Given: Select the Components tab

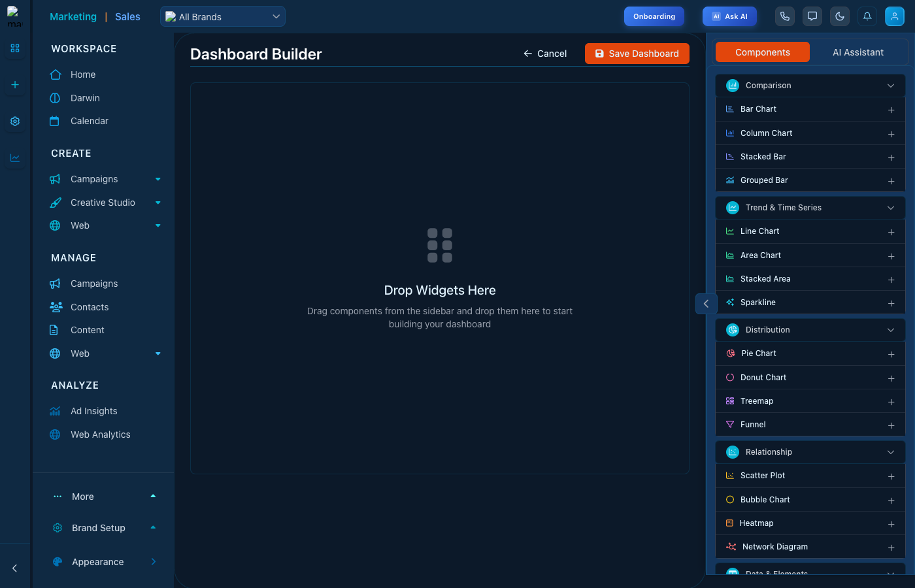Looking at the screenshot, I should tap(763, 52).
